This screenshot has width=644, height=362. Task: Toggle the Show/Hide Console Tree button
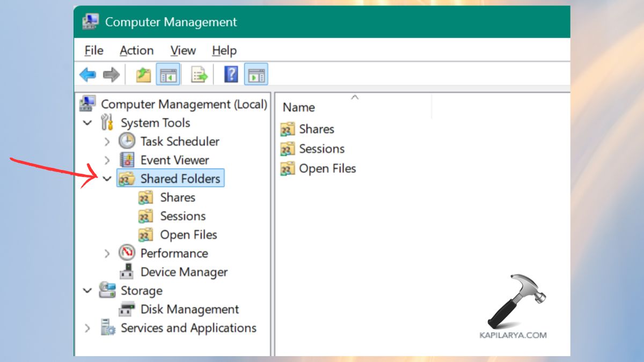tap(168, 74)
